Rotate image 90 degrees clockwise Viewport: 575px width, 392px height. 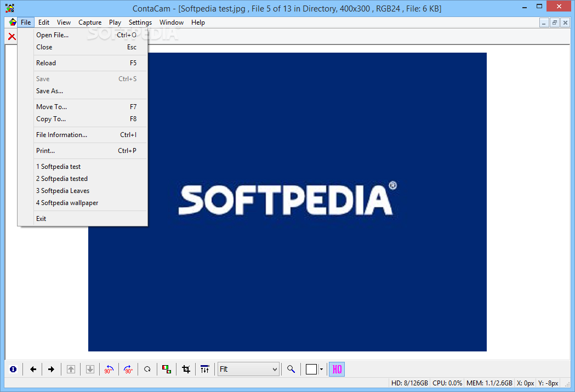[x=128, y=370]
